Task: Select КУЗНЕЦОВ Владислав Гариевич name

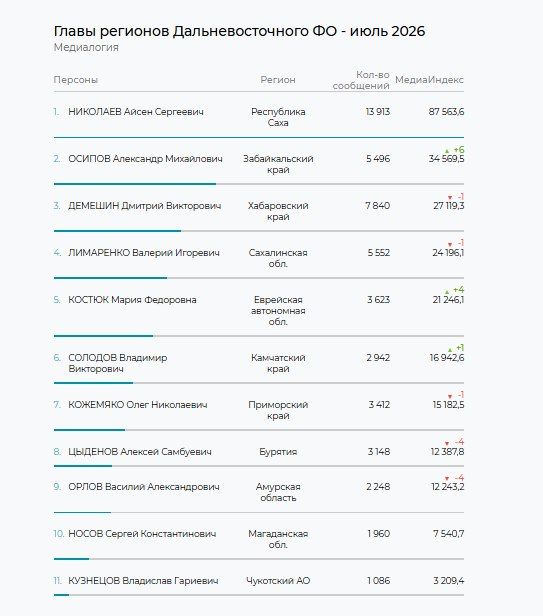Action: click(143, 581)
